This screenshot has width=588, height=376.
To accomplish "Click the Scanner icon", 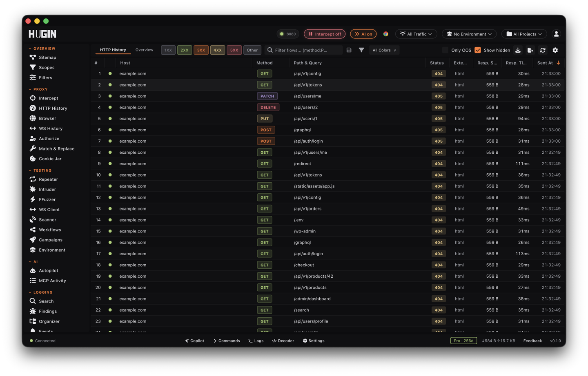I will tap(33, 220).
